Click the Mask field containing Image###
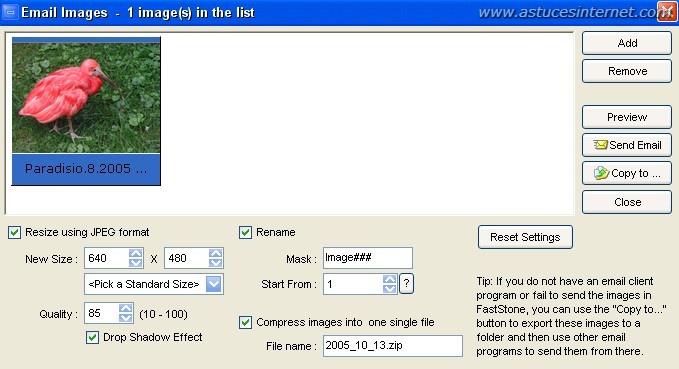The image size is (679, 369). pyautogui.click(x=368, y=258)
